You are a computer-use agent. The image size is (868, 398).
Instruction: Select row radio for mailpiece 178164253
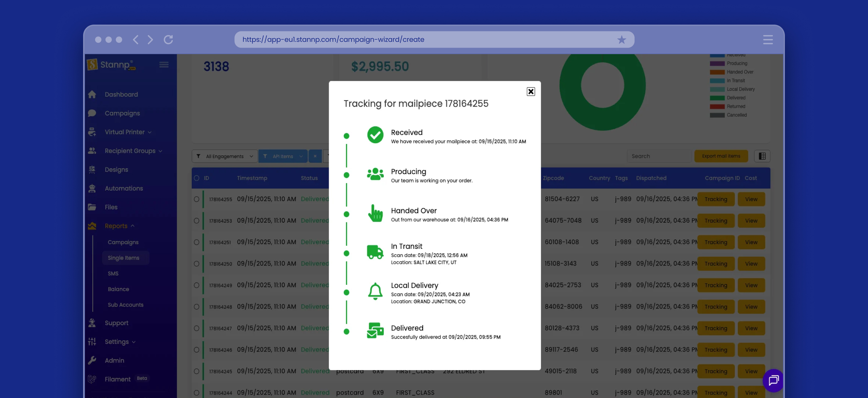(196, 221)
